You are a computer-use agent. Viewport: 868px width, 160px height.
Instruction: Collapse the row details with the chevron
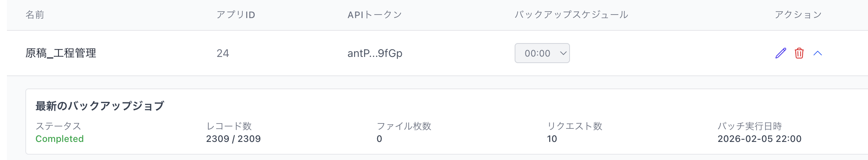tap(818, 53)
